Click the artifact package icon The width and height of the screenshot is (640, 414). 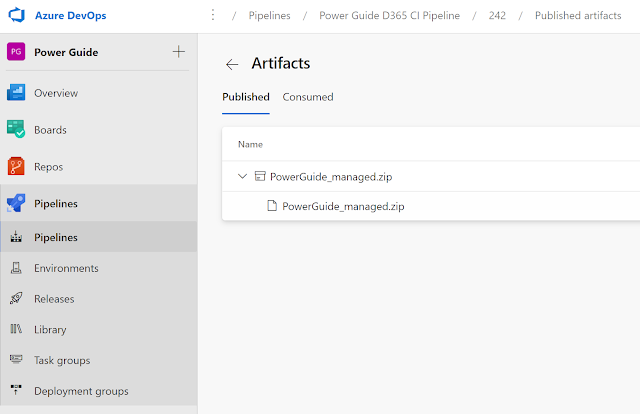(260, 176)
